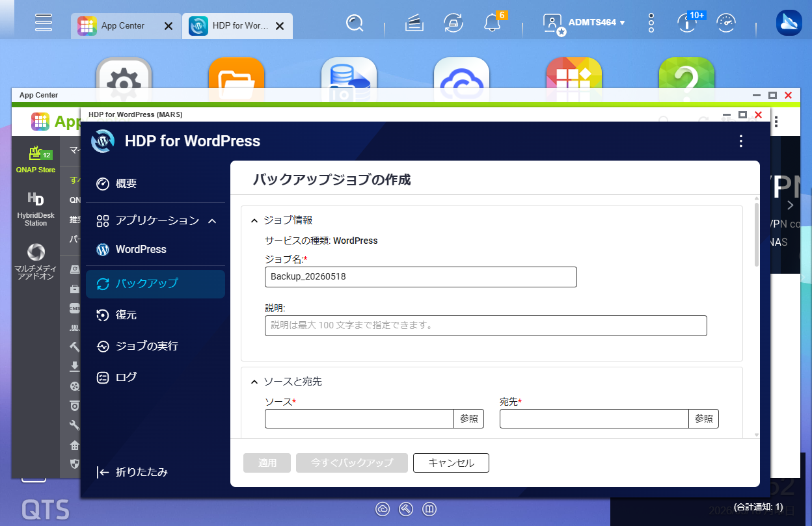The width and height of the screenshot is (812, 526).
Task: Maximize the HDP for WordPress window
Action: pyautogui.click(x=742, y=114)
